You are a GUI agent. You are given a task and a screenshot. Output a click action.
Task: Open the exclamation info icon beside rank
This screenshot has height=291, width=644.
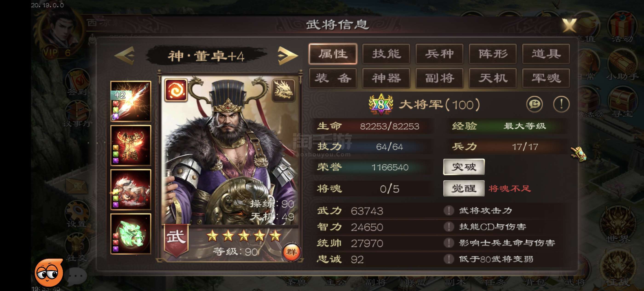[x=561, y=104]
